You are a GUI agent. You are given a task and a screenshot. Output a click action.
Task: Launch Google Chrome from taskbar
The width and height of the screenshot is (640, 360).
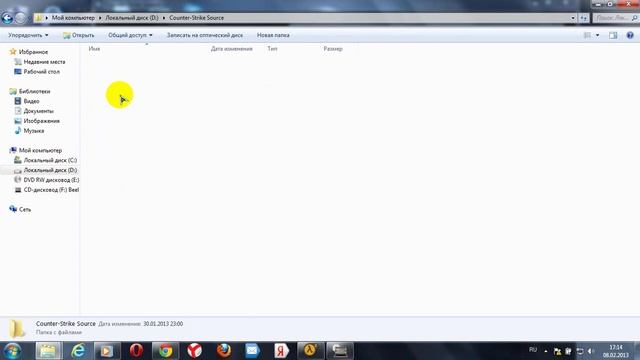point(165,351)
